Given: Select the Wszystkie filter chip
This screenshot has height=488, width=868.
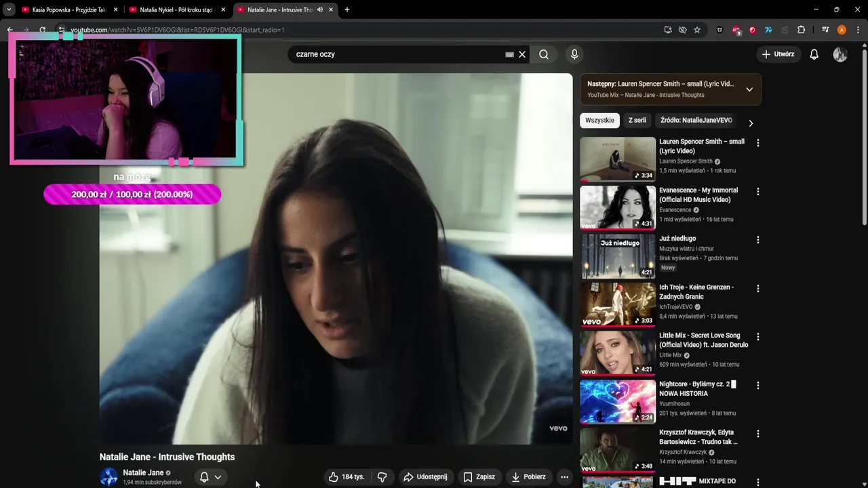Looking at the screenshot, I should pyautogui.click(x=599, y=120).
